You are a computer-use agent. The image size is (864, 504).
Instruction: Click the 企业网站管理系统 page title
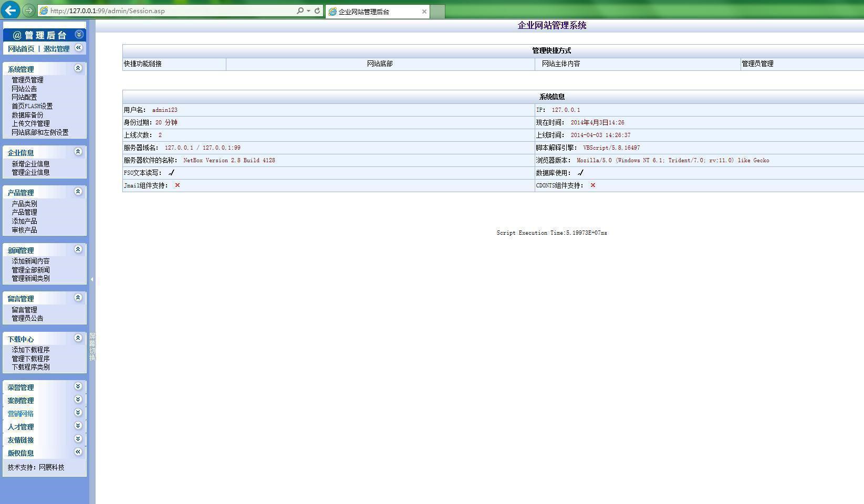552,25
